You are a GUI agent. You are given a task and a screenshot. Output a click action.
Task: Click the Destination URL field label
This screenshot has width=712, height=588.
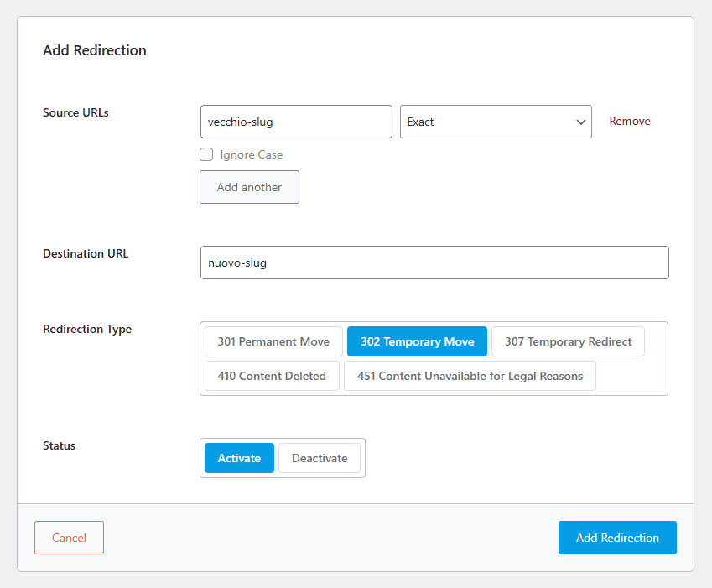pos(86,253)
